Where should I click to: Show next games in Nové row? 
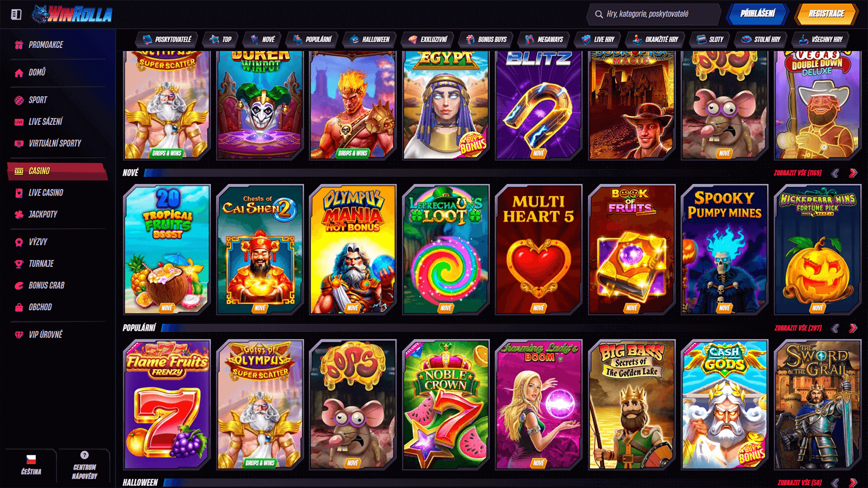tap(853, 173)
